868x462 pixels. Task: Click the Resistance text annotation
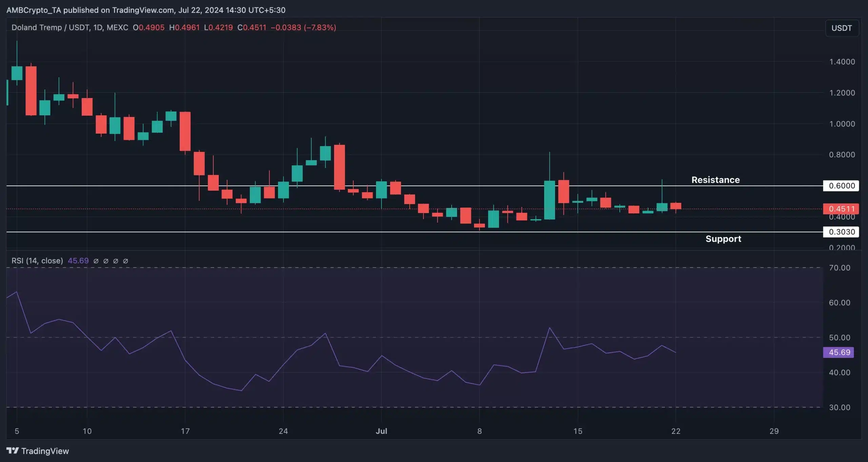pos(715,180)
